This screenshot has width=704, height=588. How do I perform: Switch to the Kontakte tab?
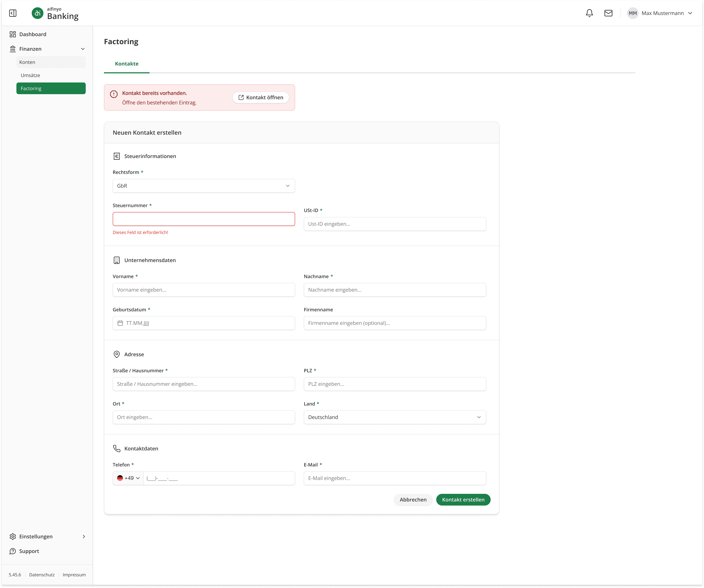(x=126, y=64)
